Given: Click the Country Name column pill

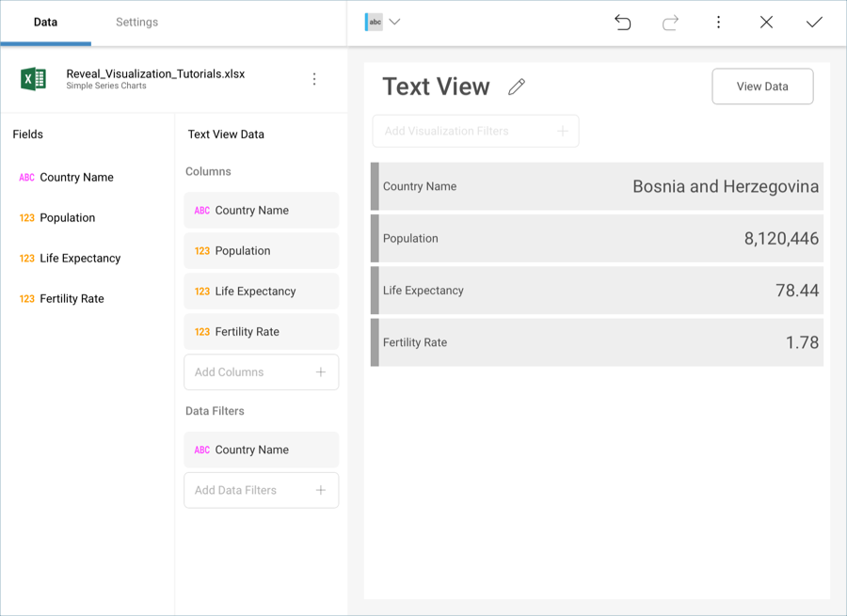Looking at the screenshot, I should [x=261, y=211].
